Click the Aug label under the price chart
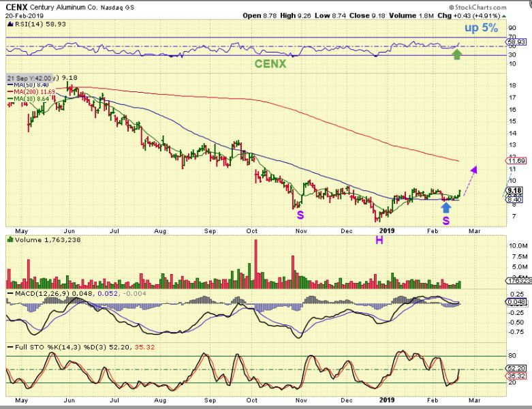Screen dimensions: 532x409 pos(160,231)
